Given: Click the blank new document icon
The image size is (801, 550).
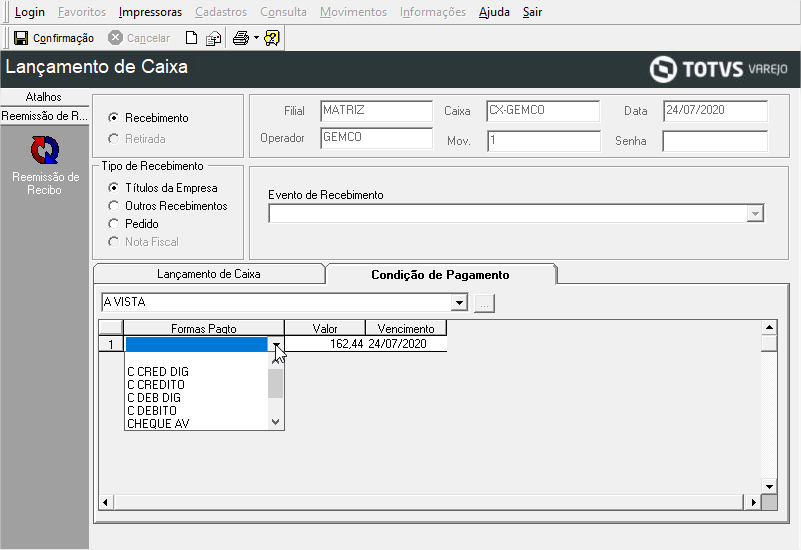Looking at the screenshot, I should pyautogui.click(x=191, y=38).
